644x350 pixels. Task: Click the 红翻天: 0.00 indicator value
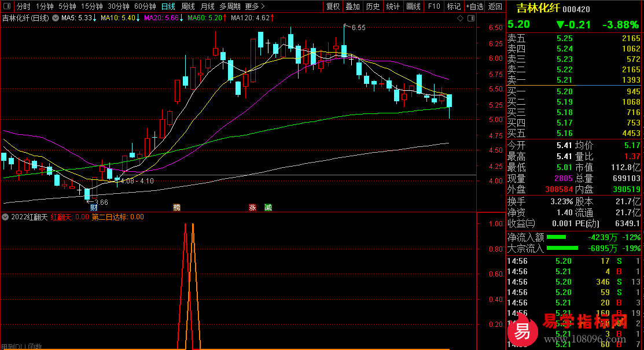[69, 217]
